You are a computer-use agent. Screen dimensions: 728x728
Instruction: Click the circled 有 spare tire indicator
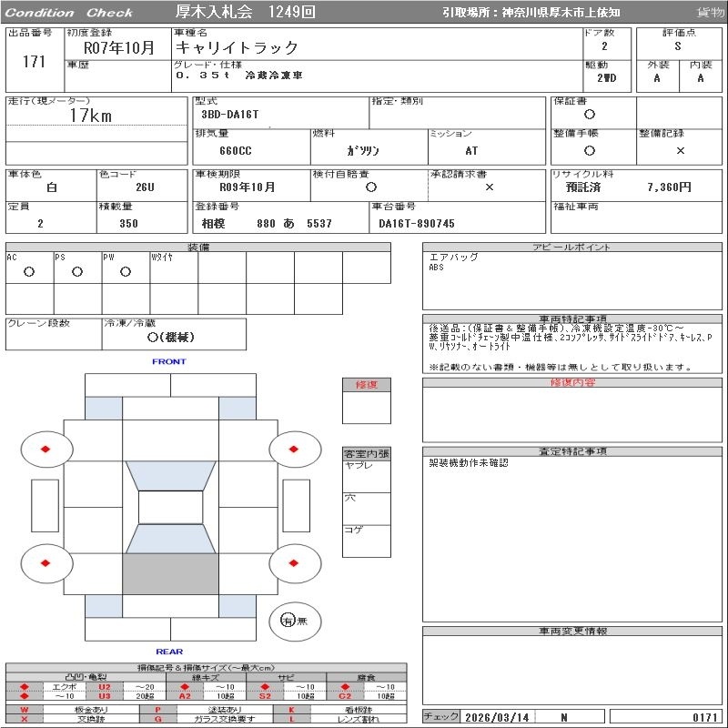click(288, 621)
